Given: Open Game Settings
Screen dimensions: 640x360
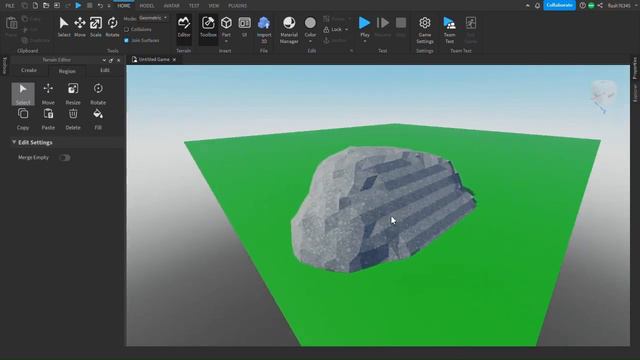Looking at the screenshot, I should [x=424, y=29].
